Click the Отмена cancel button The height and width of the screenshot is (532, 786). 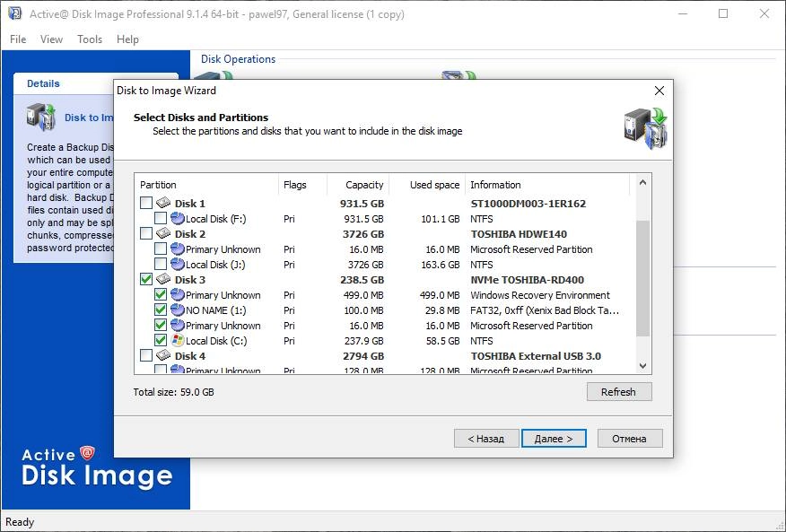click(x=630, y=439)
